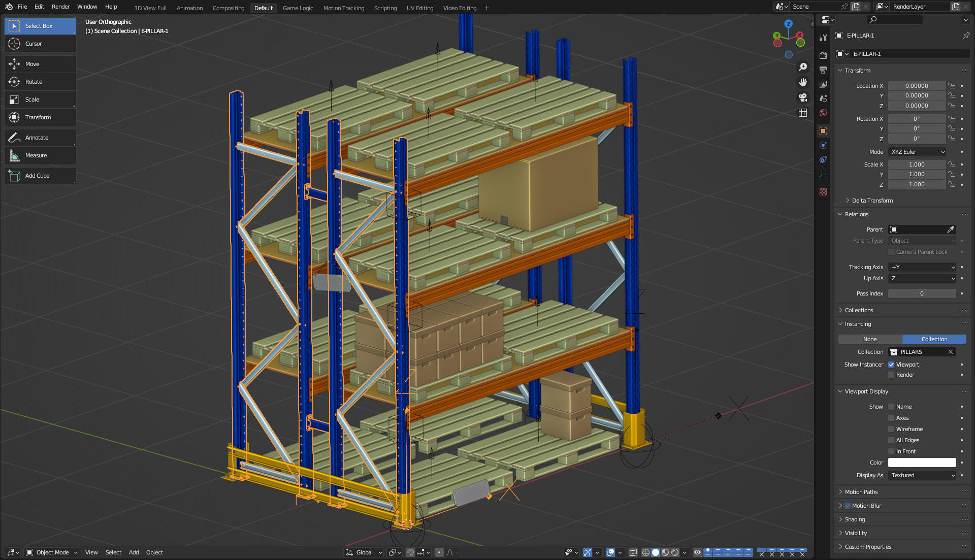
Task: Enable Show Axes checkbox
Action: coord(891,418)
